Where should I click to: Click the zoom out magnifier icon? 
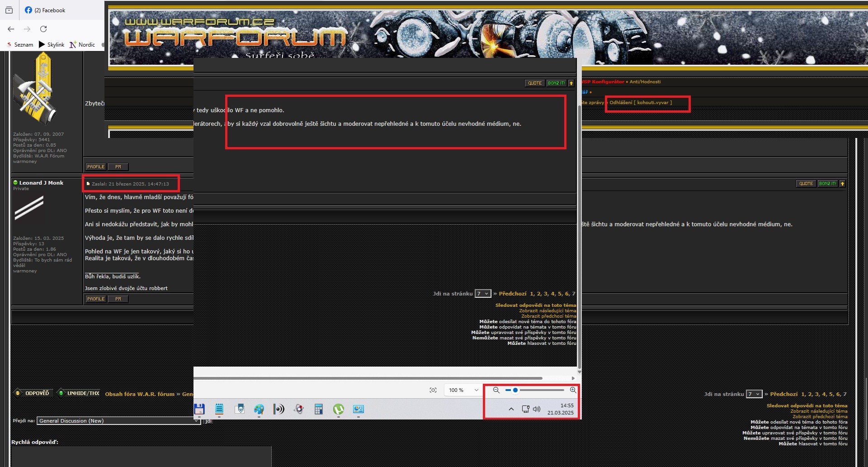point(496,390)
